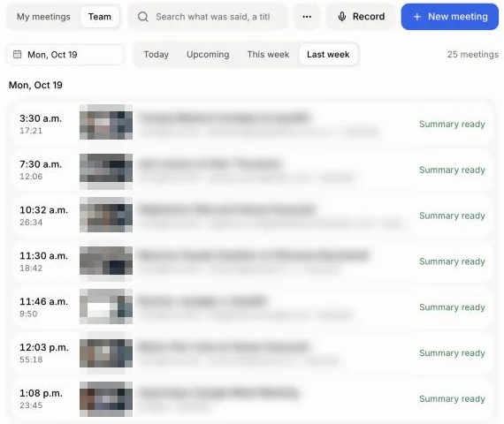Click the 7:30 a.m. time label
504x424 pixels.
41,164
